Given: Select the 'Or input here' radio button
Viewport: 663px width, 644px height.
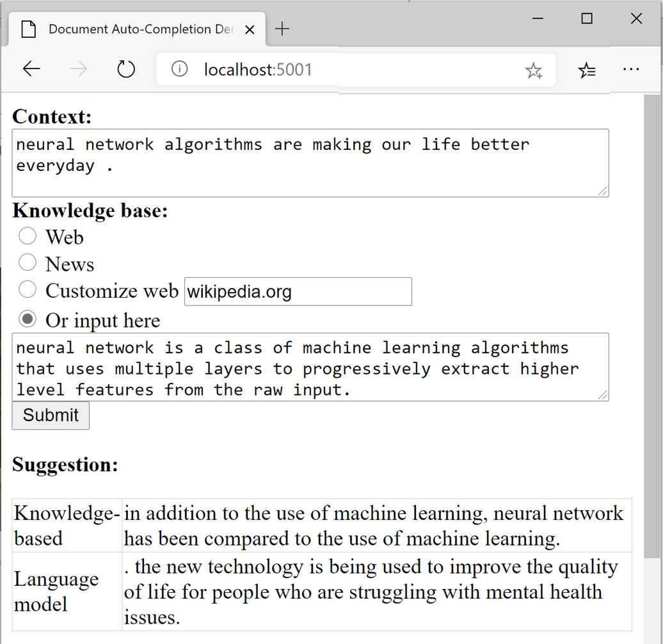Looking at the screenshot, I should coord(28,319).
